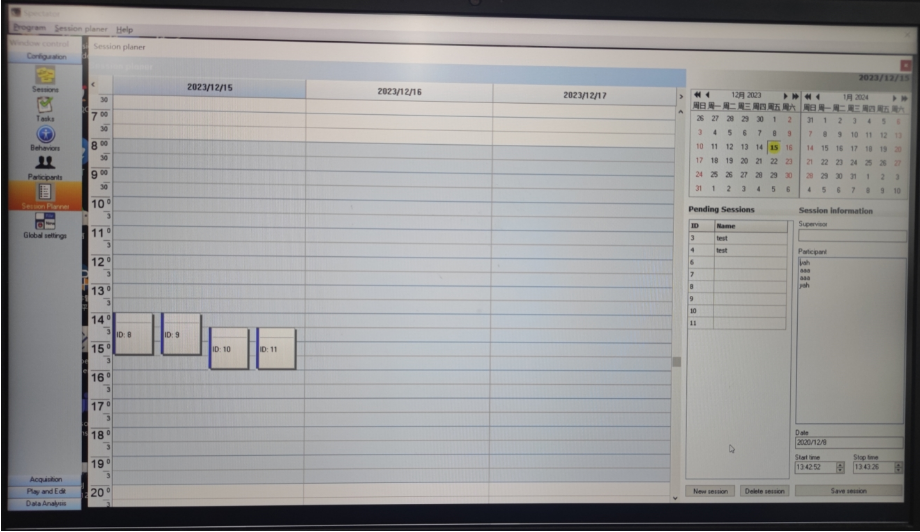Click the New session button
Viewport: 920px width, 532px height.
[711, 491]
